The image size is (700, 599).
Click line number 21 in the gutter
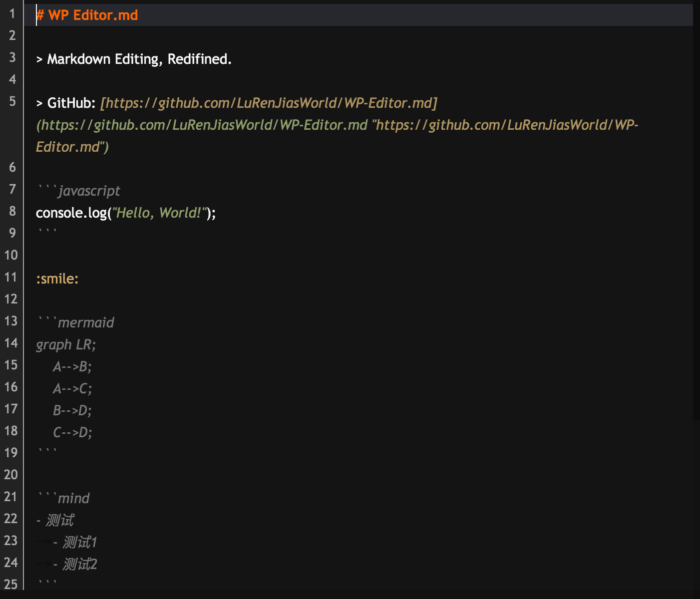11,497
